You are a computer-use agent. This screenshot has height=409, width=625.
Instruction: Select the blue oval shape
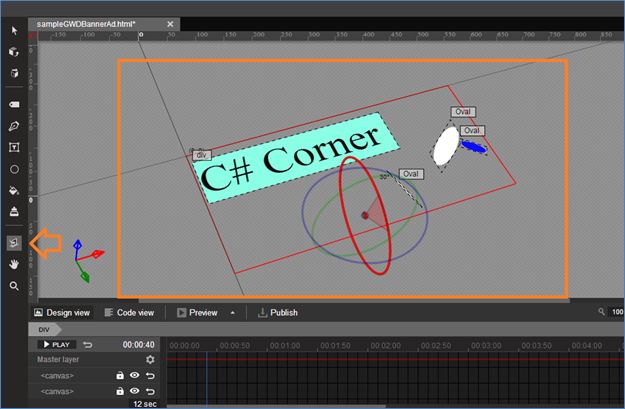point(473,146)
